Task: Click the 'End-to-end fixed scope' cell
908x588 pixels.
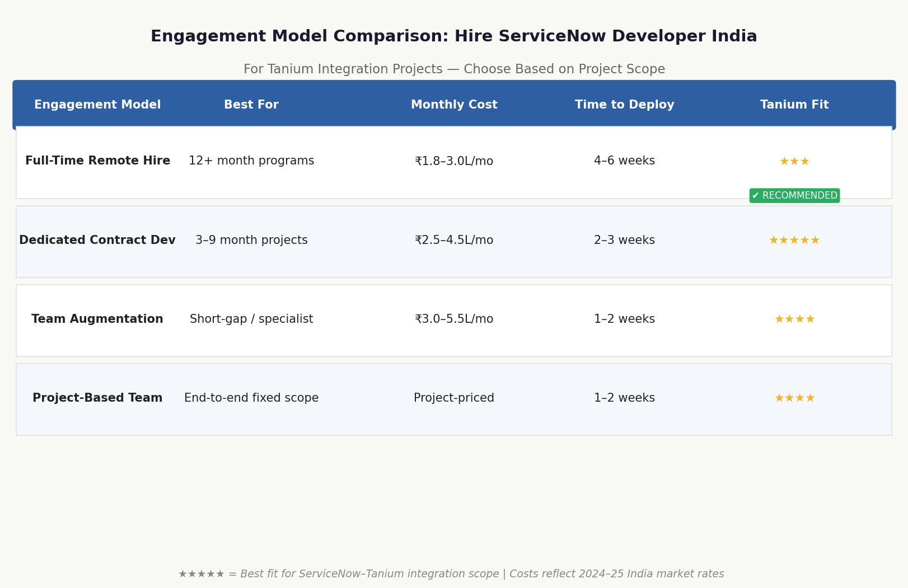Action: [x=251, y=398]
